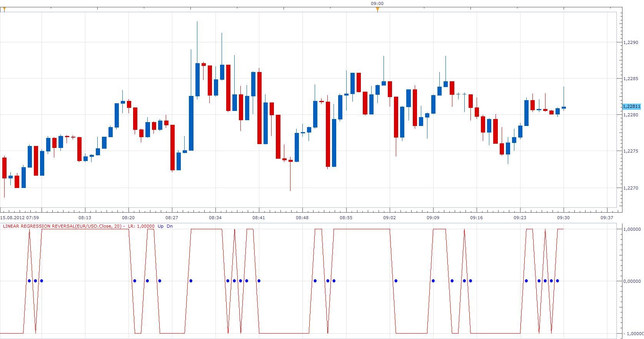Viewport: 644px width, 339px height.
Task: Click the 09:00 label above the chart
Action: (377, 3)
